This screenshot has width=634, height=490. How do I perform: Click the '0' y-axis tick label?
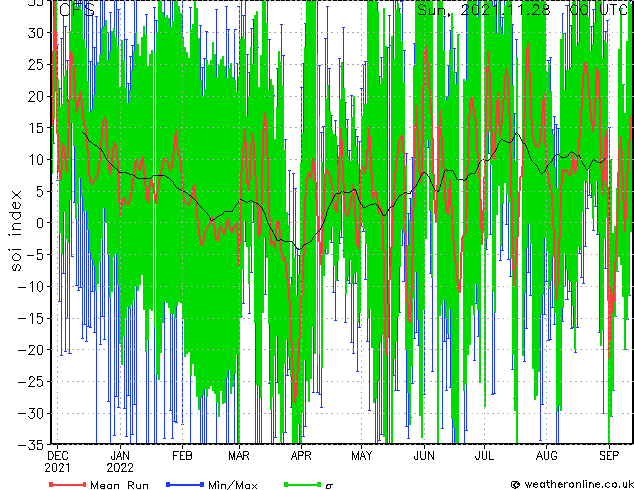click(41, 223)
